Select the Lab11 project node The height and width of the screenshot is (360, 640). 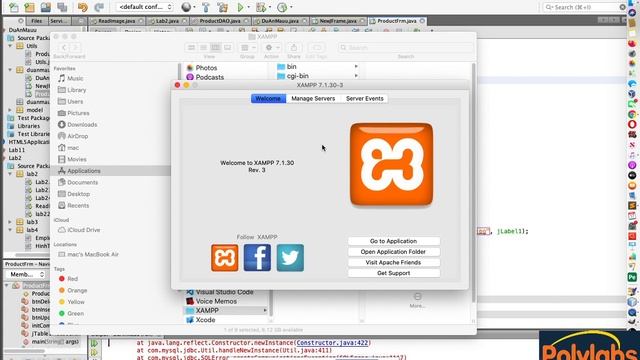point(17,150)
